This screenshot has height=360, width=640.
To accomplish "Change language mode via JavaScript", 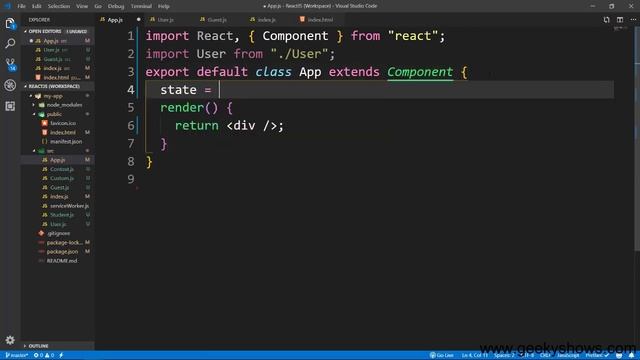I will (568, 356).
